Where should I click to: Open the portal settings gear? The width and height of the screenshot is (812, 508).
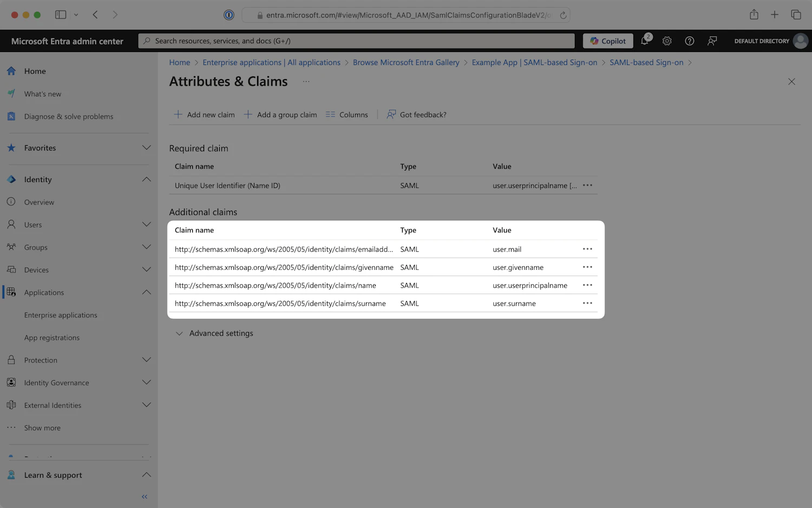click(667, 41)
